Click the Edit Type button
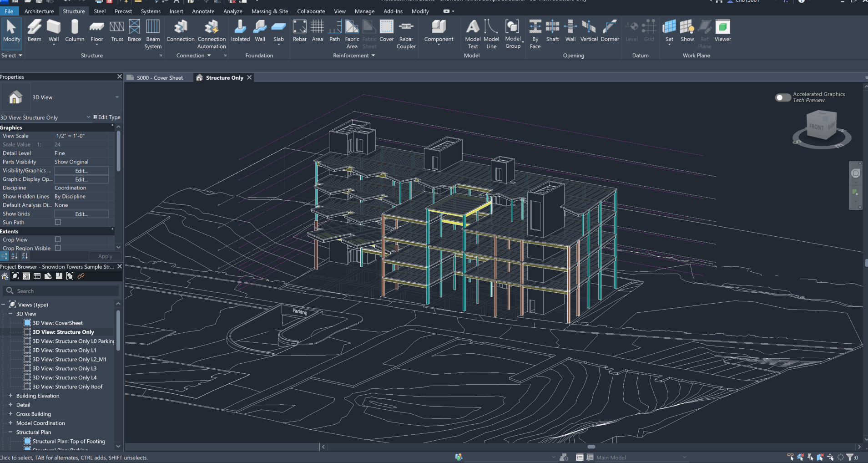 (107, 117)
